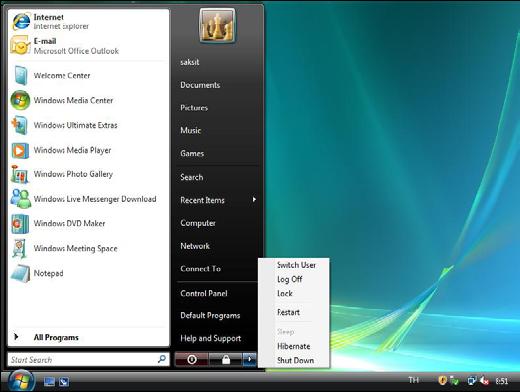Click the chess user account picture

(x=217, y=26)
